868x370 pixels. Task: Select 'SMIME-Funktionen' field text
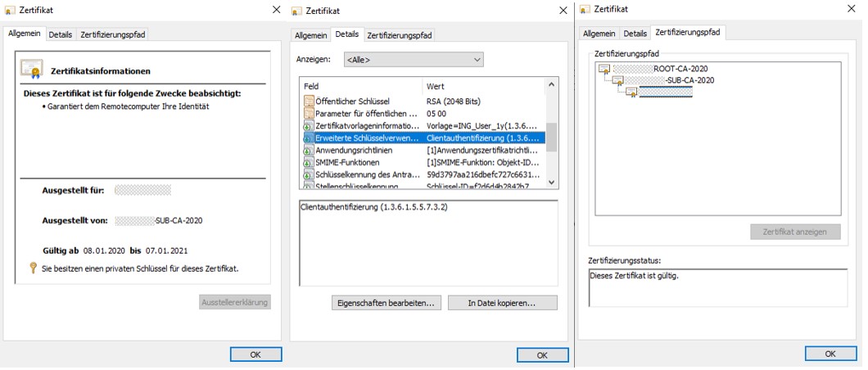(348, 163)
